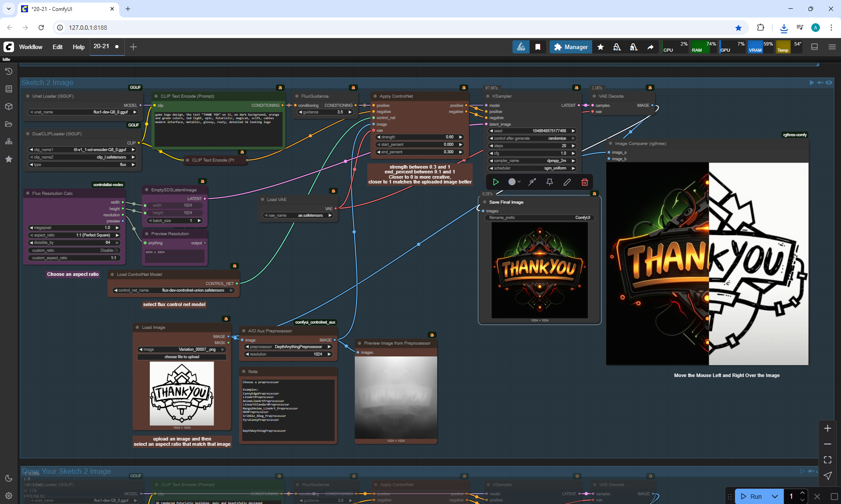
Task: Open the node color dropdown in node toolbar
Action: point(514,182)
